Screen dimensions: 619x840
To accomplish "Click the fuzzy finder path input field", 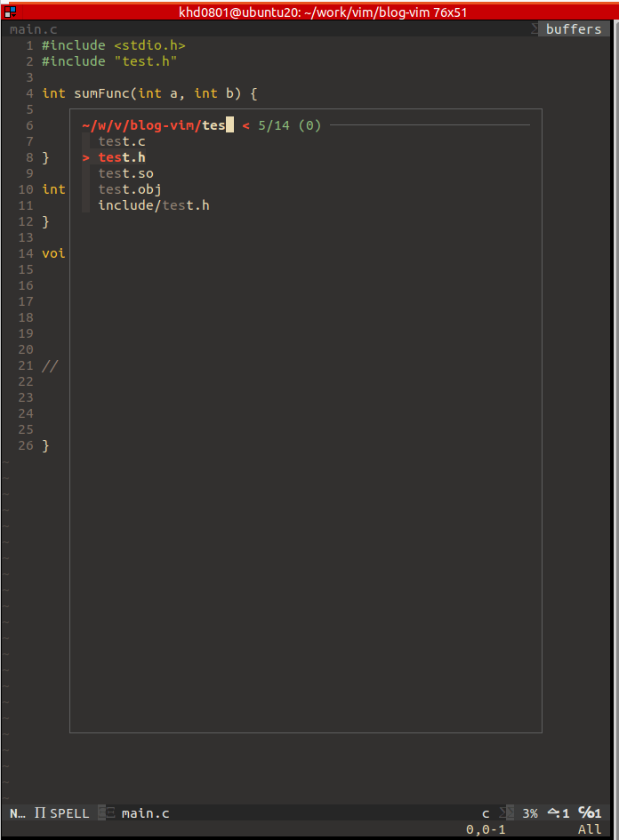I will pos(156,124).
